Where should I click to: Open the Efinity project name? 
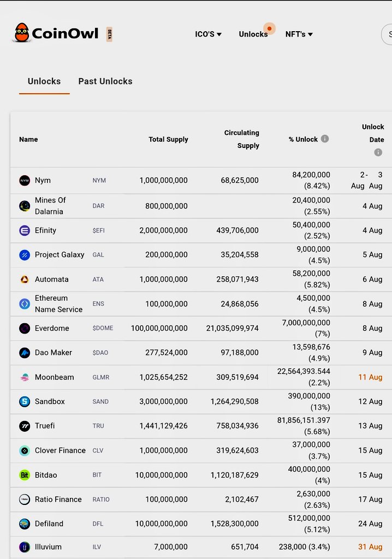[x=45, y=230]
